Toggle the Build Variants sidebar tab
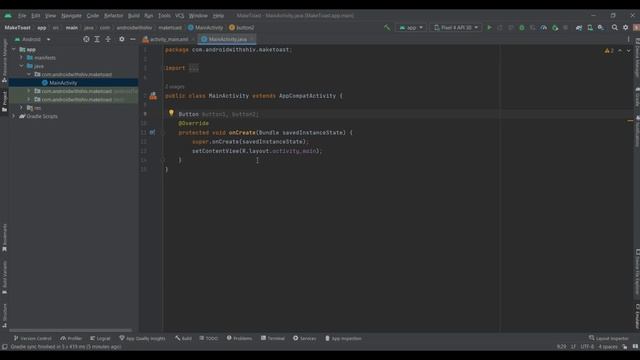 pyautogui.click(x=4, y=278)
